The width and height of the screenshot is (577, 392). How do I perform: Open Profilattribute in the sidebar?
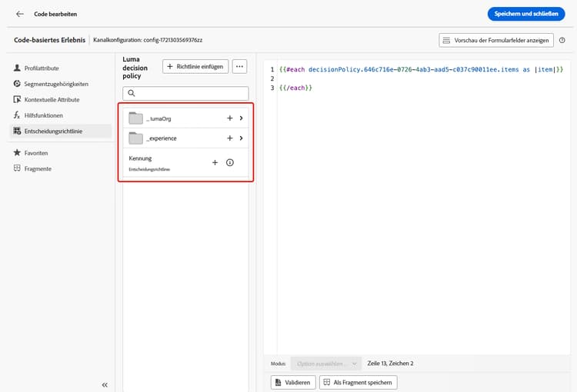(x=42, y=68)
